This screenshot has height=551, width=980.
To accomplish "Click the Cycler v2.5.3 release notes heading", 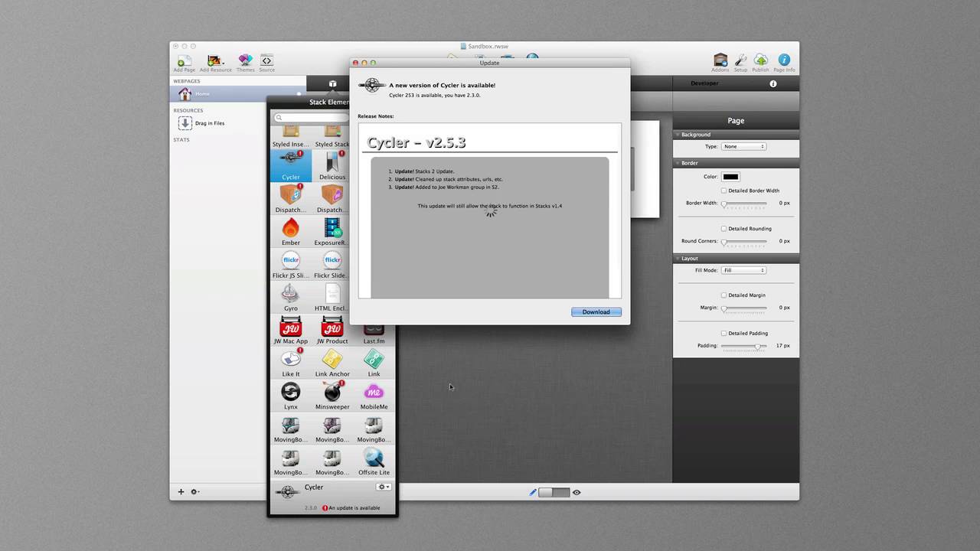I will [x=416, y=142].
